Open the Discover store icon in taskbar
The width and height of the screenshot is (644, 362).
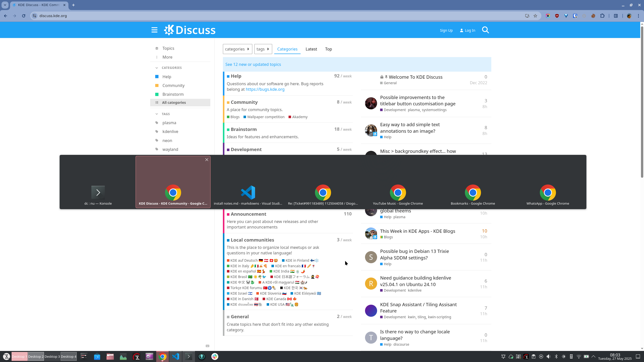tap(97, 356)
